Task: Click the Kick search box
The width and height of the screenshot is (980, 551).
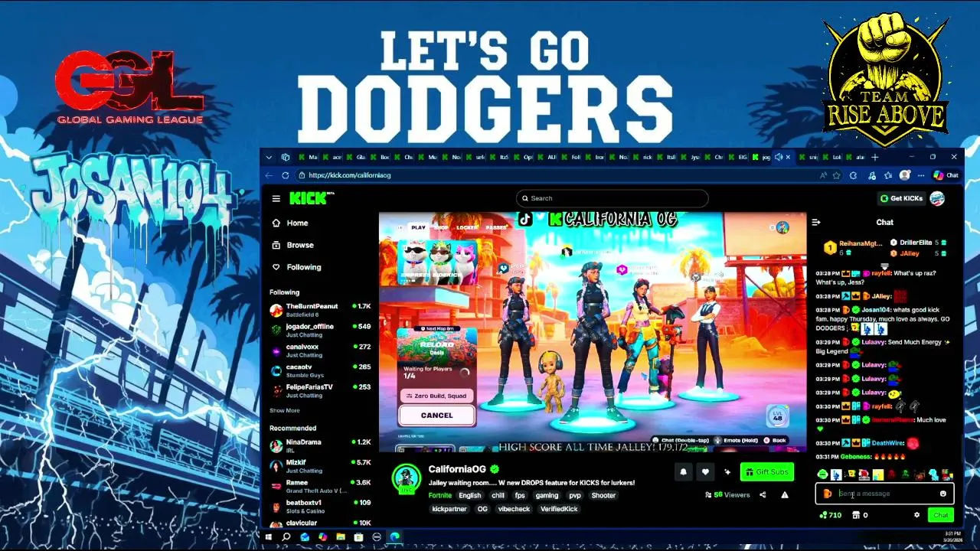Action: point(612,198)
